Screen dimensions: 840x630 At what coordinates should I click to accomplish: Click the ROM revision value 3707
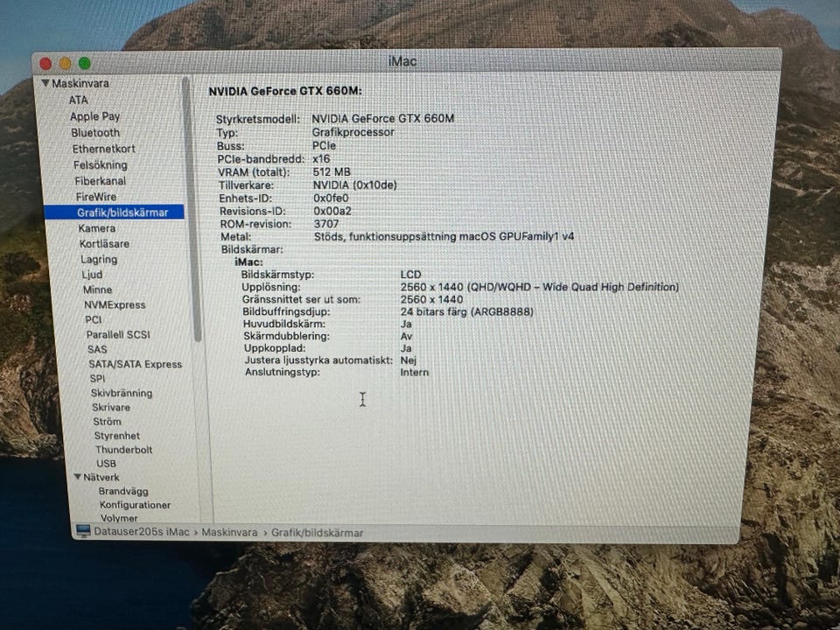click(x=326, y=224)
